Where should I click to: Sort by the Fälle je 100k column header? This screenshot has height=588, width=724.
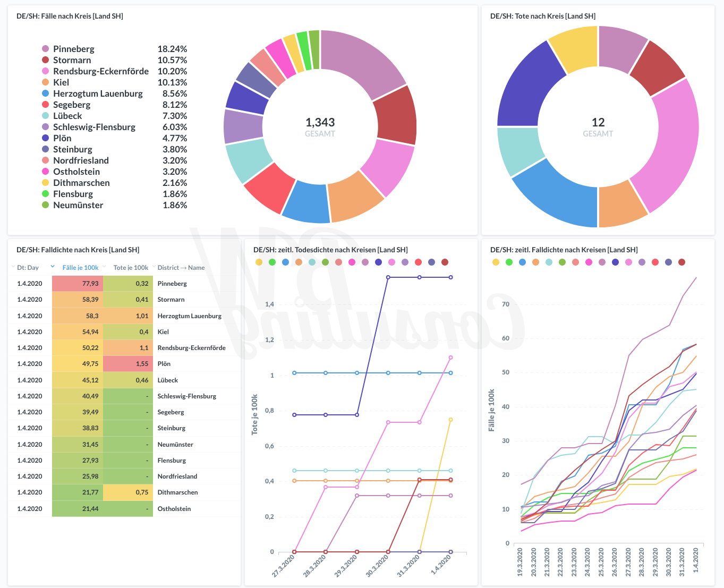click(80, 268)
